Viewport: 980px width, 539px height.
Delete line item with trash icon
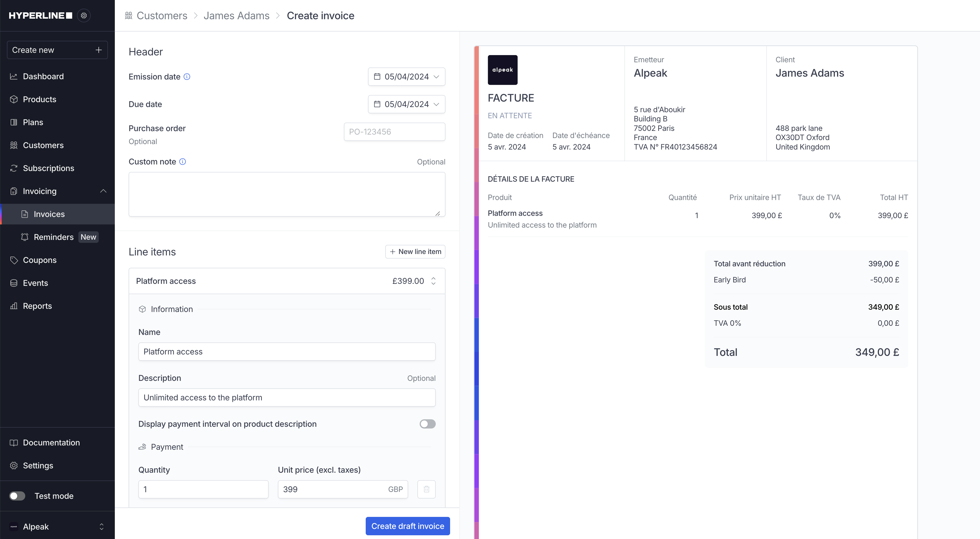click(426, 489)
